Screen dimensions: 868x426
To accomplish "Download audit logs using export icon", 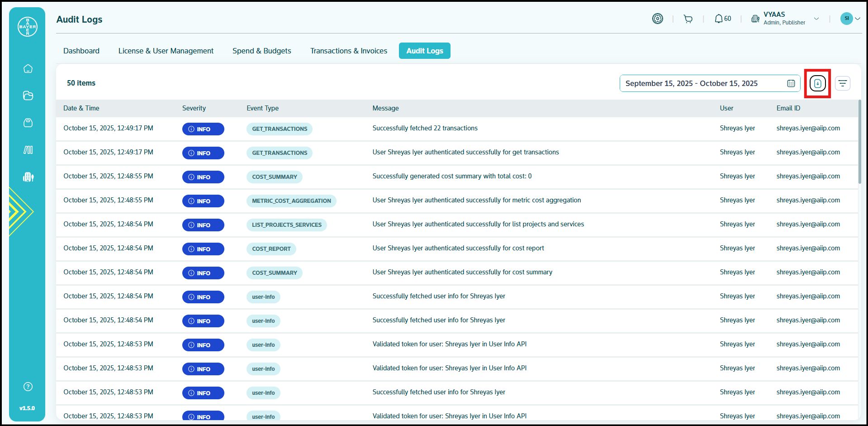I will point(817,83).
